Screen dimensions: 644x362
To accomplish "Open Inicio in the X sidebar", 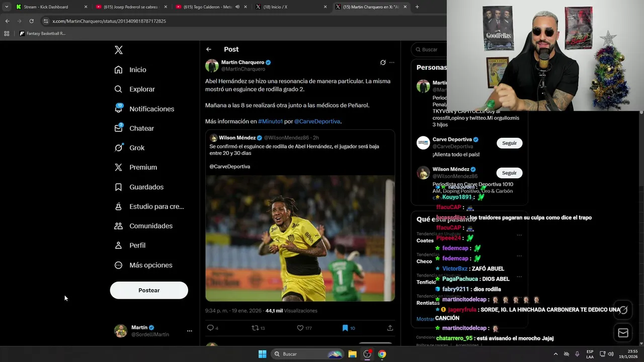I will pos(130,70).
